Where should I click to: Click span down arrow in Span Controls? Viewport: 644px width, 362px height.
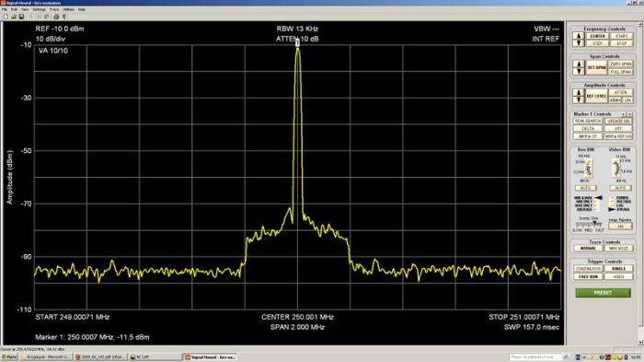coord(579,72)
